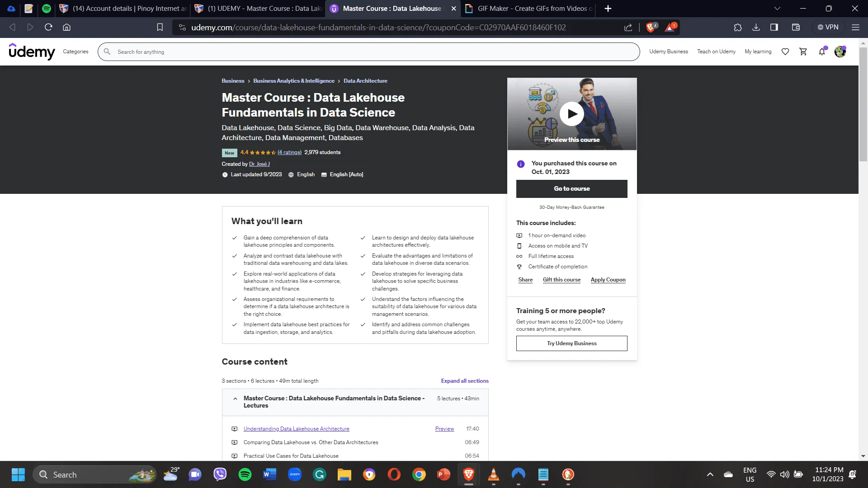Click the Search for anything field

tap(368, 52)
